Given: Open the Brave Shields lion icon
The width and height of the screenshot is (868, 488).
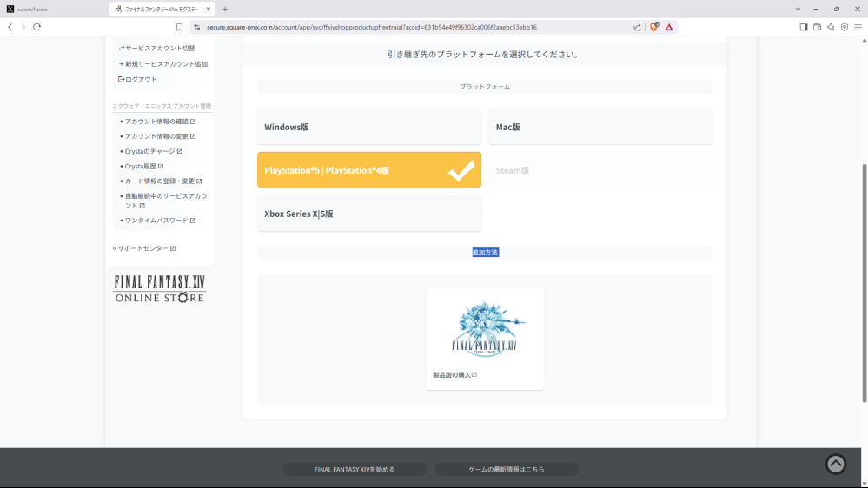Looking at the screenshot, I should (x=654, y=27).
